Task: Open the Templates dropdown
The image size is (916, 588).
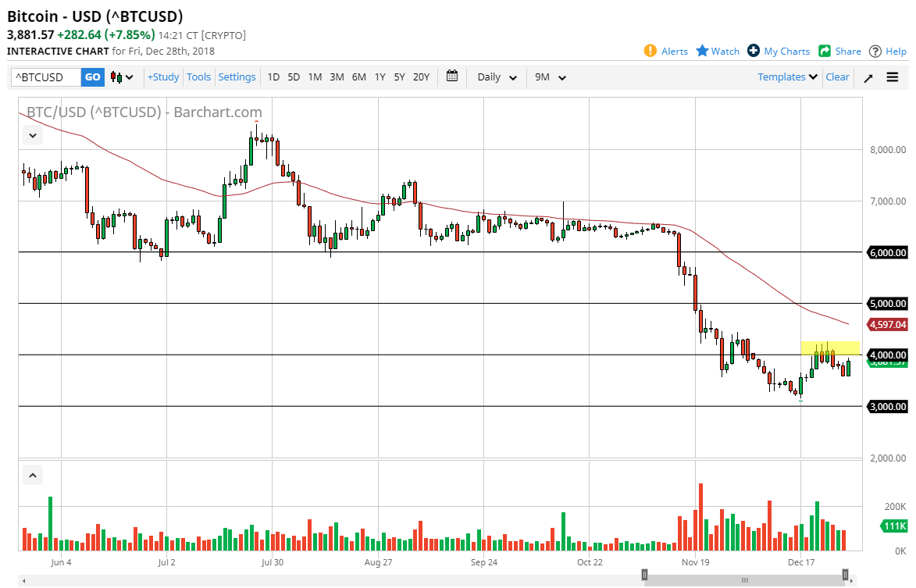Action: [786, 77]
